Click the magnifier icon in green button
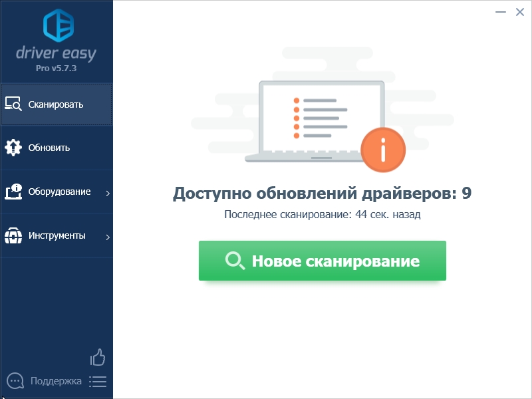Viewport: 532px width, 399px height. 235,261
